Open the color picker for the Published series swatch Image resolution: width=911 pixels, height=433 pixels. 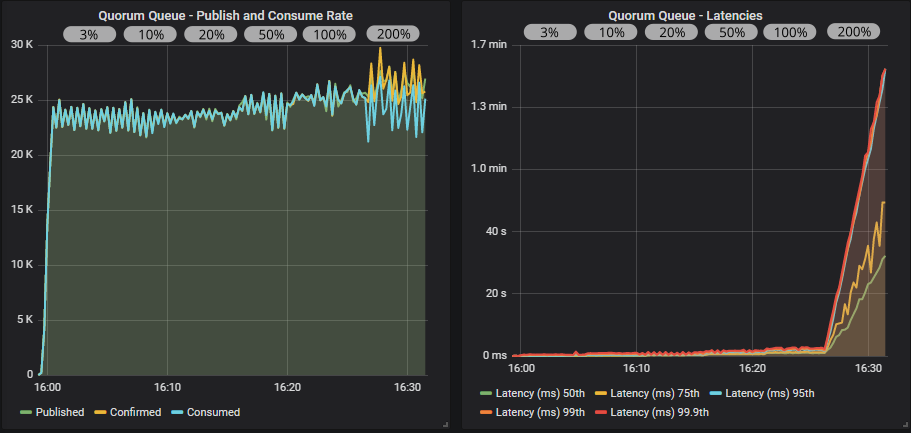[26, 412]
